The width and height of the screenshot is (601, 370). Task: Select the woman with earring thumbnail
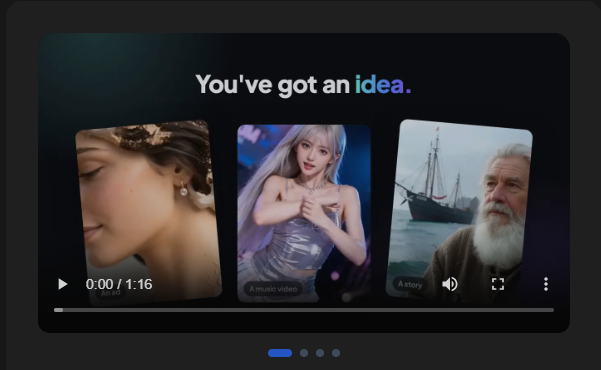tap(148, 213)
